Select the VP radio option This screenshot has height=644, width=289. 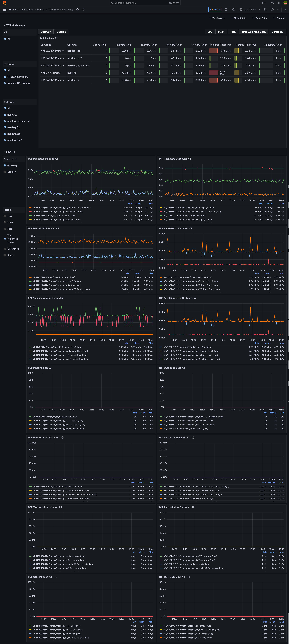5,39
